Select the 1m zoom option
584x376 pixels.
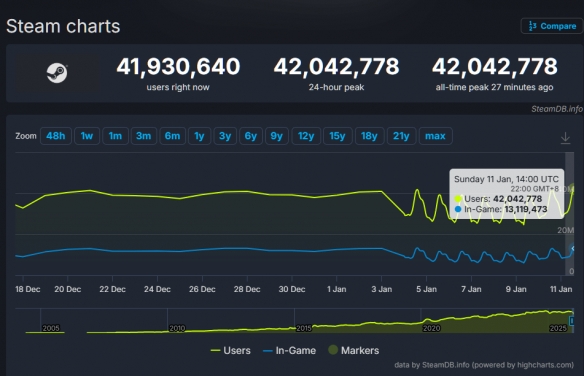(x=115, y=136)
